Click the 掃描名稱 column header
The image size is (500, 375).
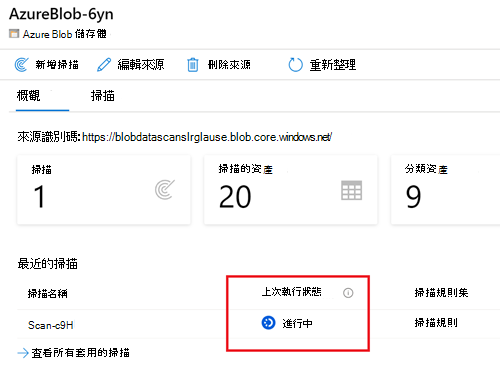48,293
